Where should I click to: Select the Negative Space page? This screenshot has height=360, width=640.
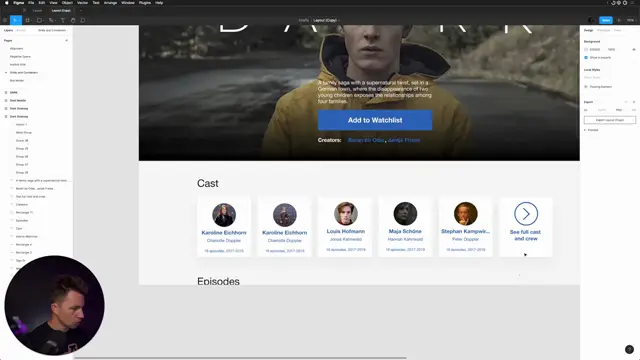click(x=20, y=56)
